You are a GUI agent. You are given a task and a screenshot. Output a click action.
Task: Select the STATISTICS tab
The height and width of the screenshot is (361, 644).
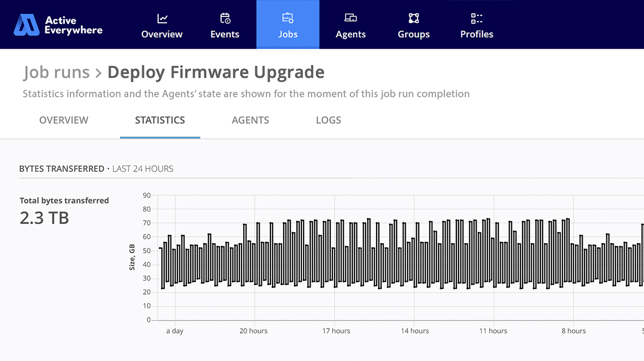160,120
